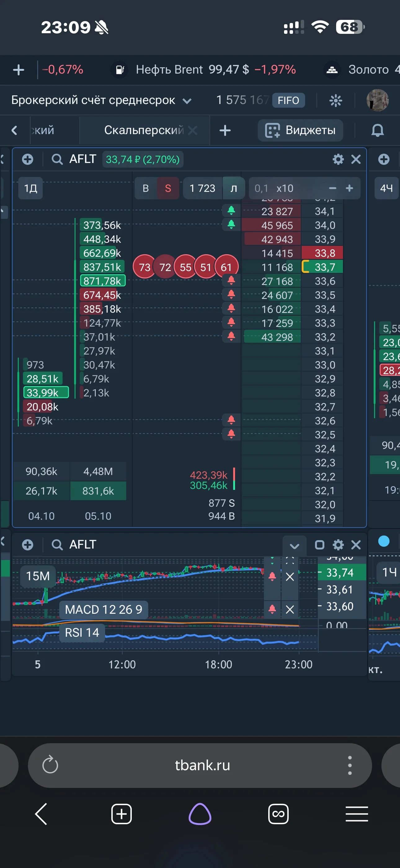Image resolution: width=400 pixels, height=868 pixels.
Task: Close the Скальперский tab
Action: (193, 130)
